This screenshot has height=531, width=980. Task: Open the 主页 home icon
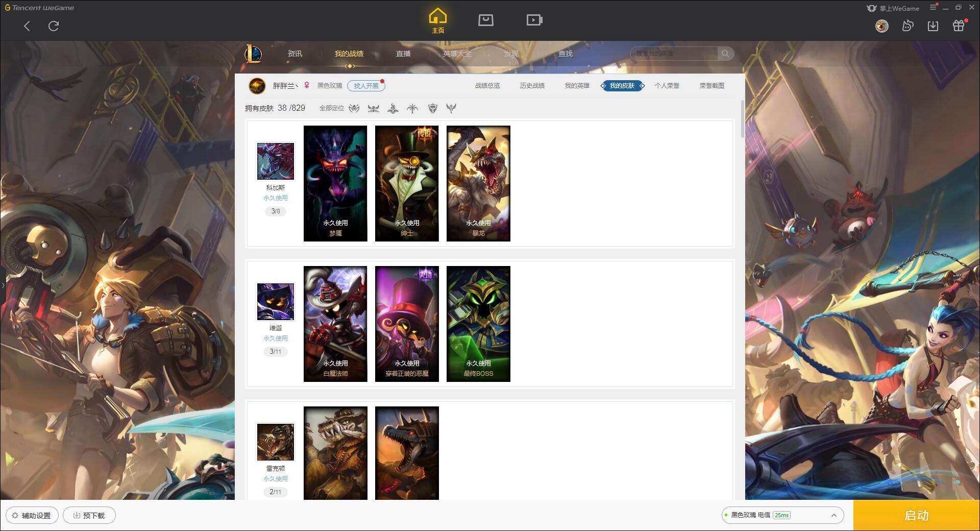coord(438,21)
